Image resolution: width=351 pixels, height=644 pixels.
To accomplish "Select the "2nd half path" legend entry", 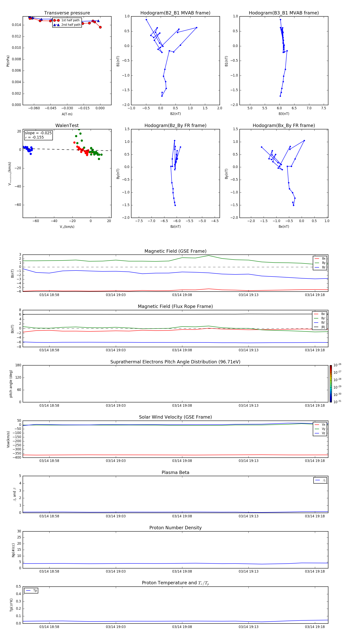I will point(67,25).
